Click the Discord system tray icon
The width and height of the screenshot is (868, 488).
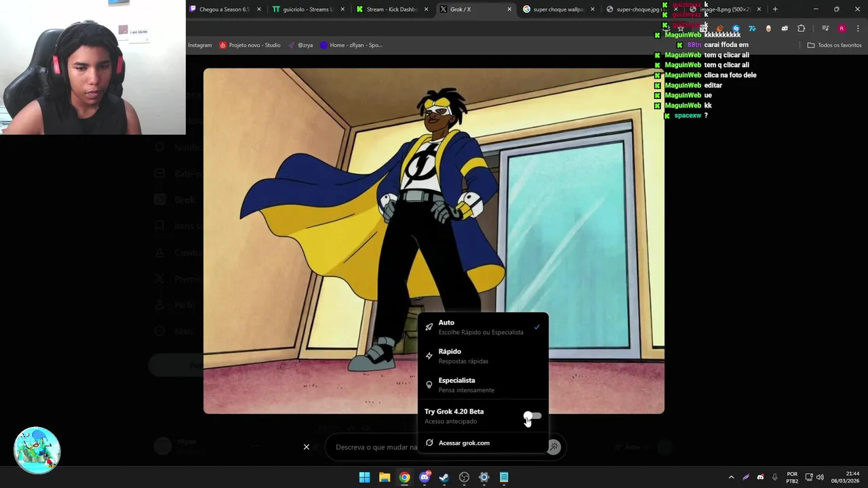point(760,477)
